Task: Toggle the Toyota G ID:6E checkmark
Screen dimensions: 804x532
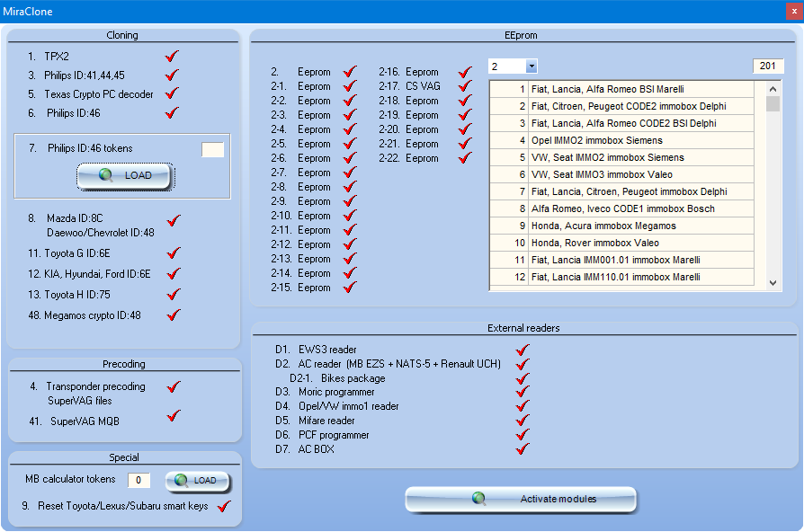Action: (x=174, y=253)
